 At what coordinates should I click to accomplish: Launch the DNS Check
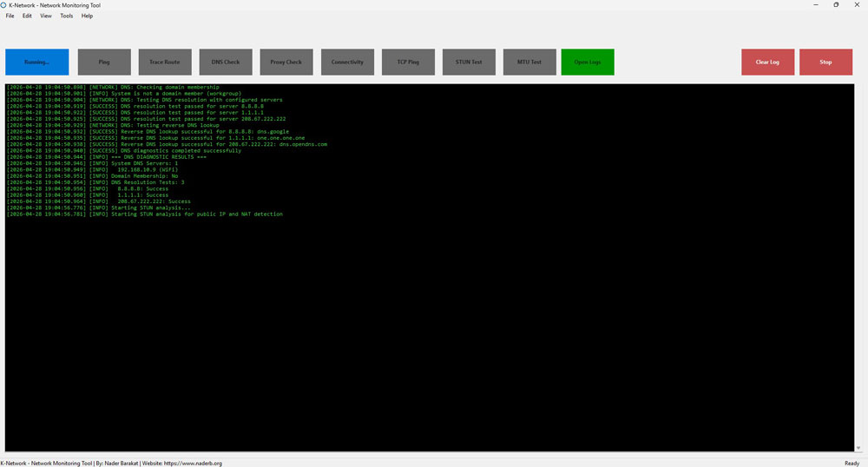(x=226, y=62)
